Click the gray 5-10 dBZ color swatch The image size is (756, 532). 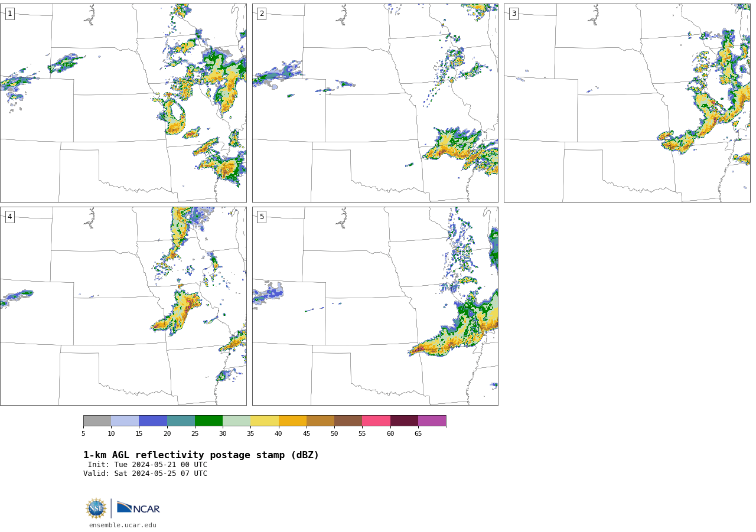[x=97, y=421]
